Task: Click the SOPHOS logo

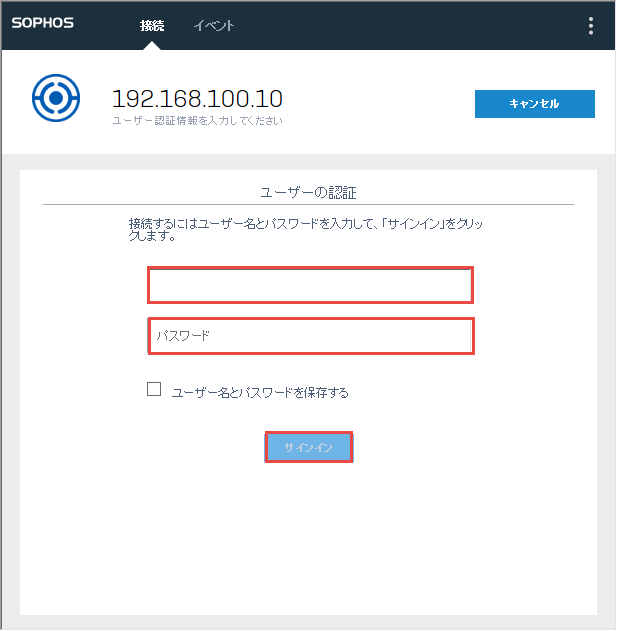Action: (x=43, y=24)
